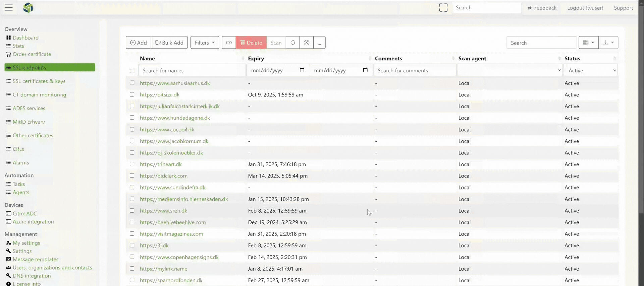The image size is (644, 286).
Task: Toggle fullscreen mode icon in header
Action: (x=443, y=8)
